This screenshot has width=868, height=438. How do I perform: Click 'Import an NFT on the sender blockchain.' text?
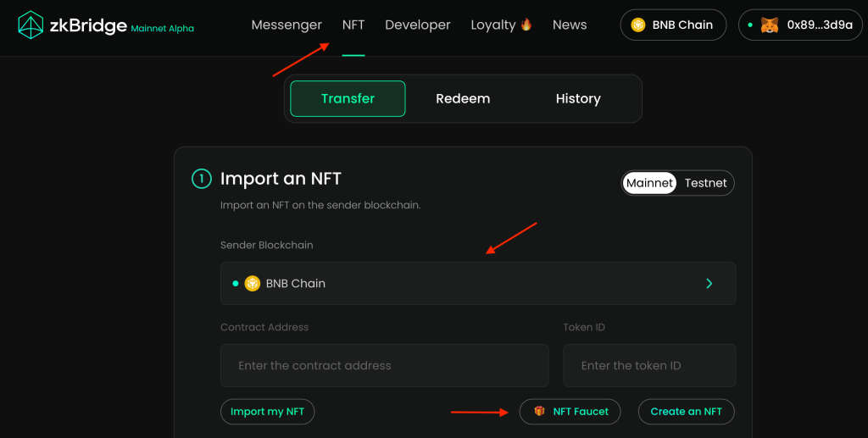tap(320, 205)
